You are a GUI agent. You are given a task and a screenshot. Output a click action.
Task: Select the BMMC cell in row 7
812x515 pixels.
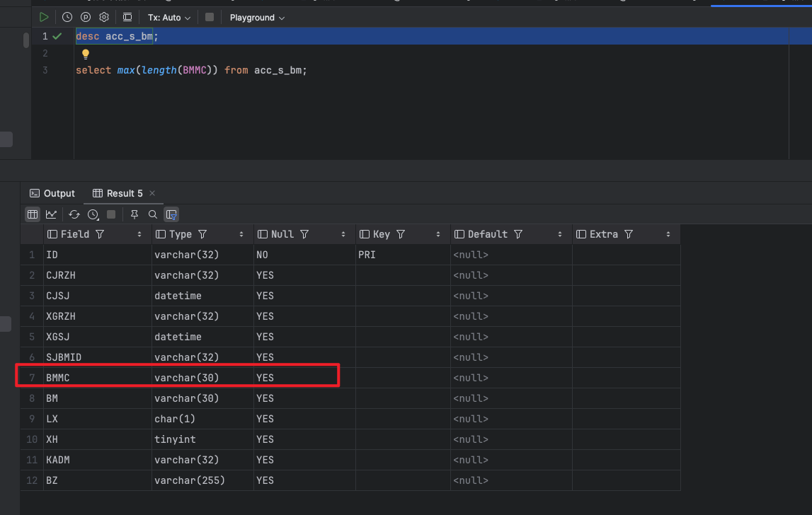58,378
